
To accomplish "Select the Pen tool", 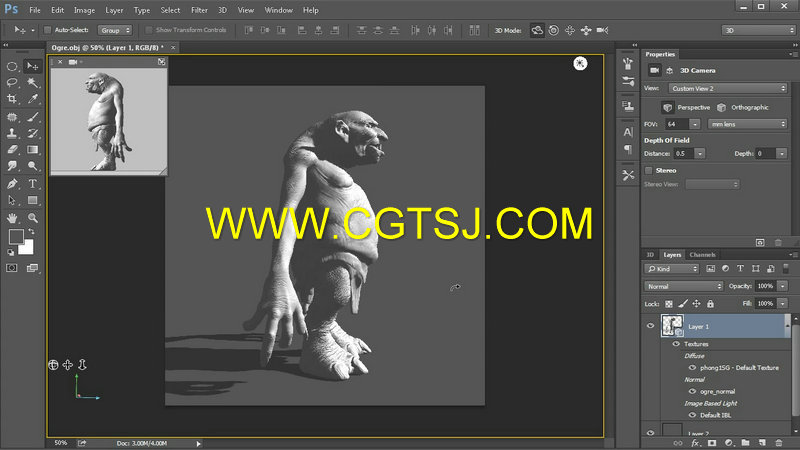I will [x=12, y=184].
